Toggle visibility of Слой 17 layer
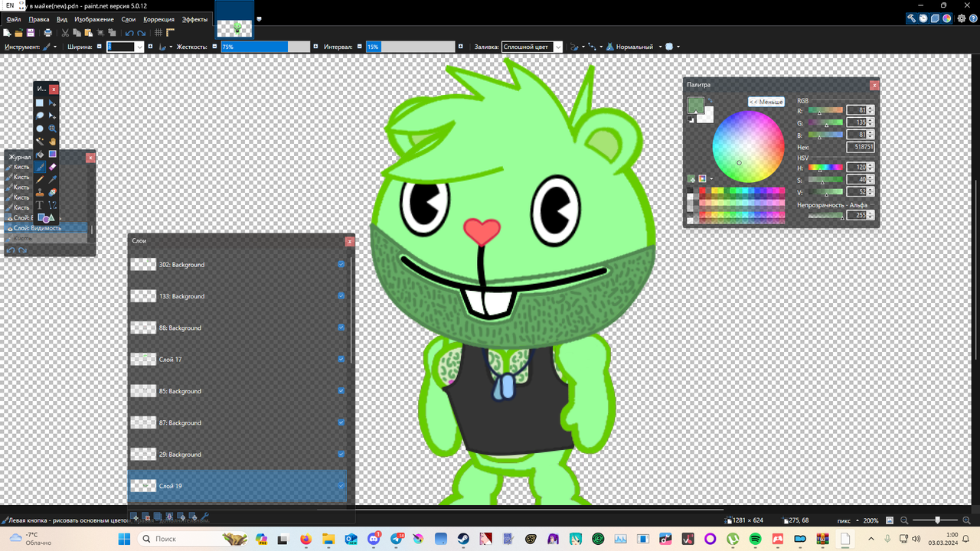The image size is (980, 551). [x=341, y=359]
